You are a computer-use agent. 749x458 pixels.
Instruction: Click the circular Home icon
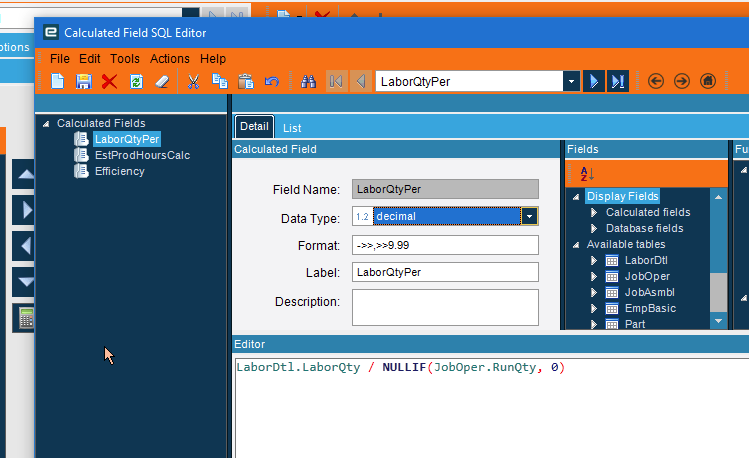pos(708,82)
